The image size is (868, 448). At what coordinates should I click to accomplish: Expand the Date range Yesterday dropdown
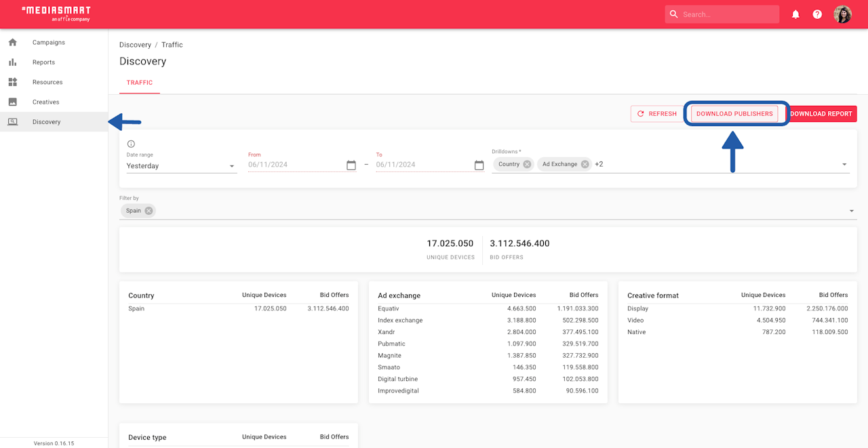231,166
